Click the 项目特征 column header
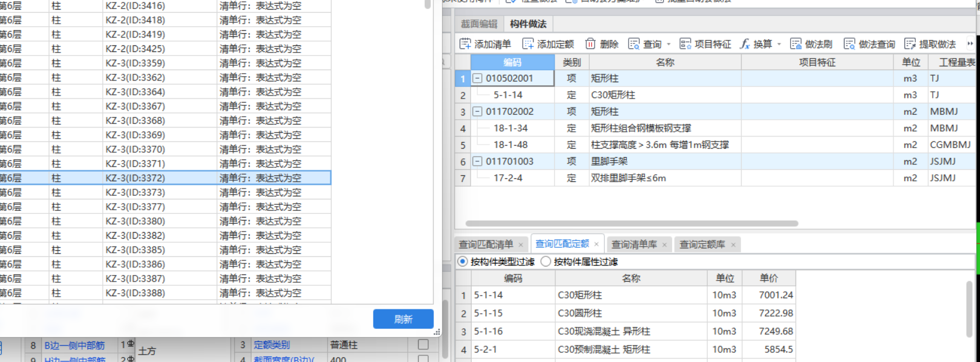The width and height of the screenshot is (980, 362). tap(817, 62)
